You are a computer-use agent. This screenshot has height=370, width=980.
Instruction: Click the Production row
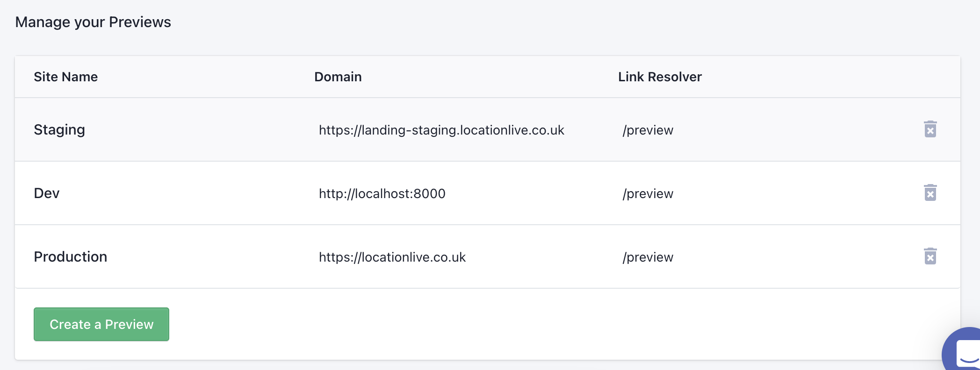[x=70, y=256]
